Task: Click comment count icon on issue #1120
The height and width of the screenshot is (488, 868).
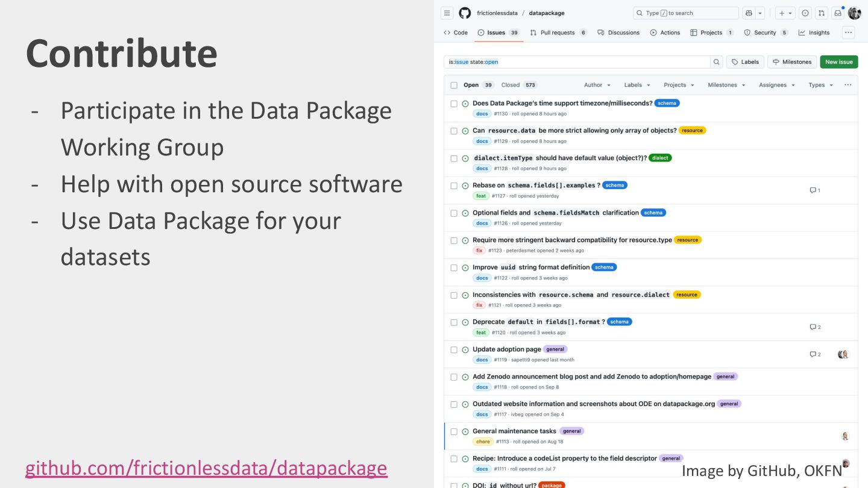Action: [x=815, y=327]
